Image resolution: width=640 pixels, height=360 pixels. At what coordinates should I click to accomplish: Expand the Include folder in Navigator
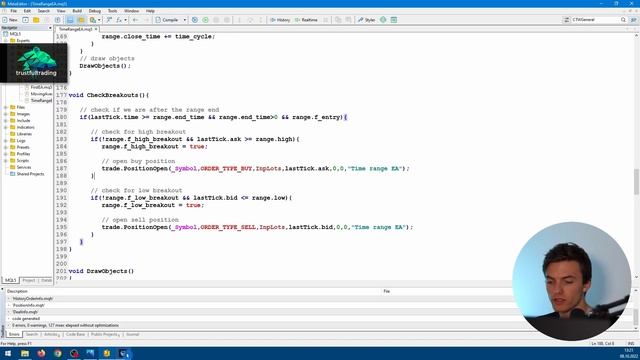pos(6,120)
